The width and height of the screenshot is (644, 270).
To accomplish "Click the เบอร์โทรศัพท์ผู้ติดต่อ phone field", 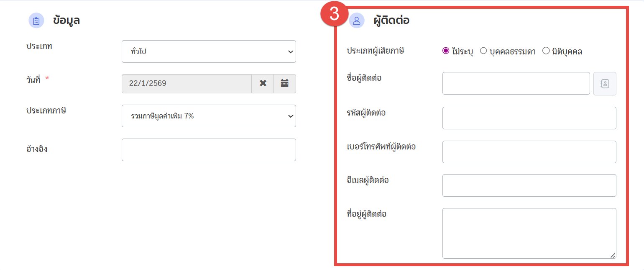I will [x=529, y=152].
